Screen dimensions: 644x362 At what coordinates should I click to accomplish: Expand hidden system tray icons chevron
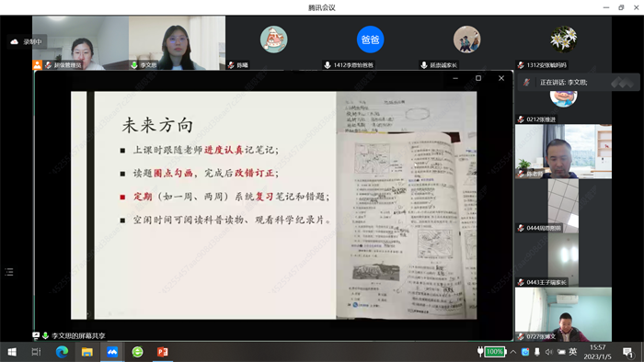pyautogui.click(x=513, y=352)
